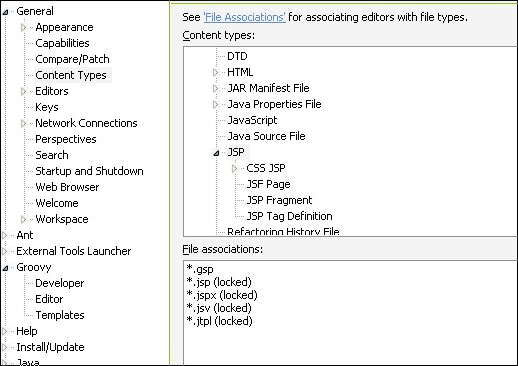Viewport: 518px width, 366px height.
Task: Select JAR Manifest File content type
Action: [268, 88]
